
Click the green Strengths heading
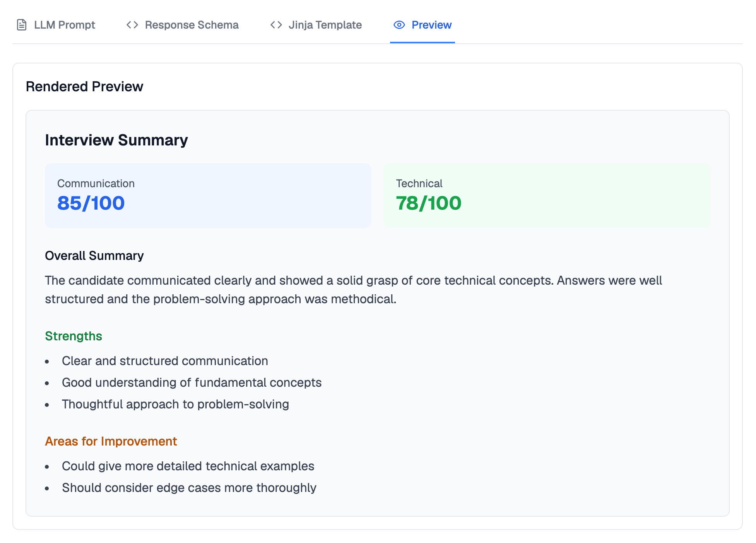point(74,336)
